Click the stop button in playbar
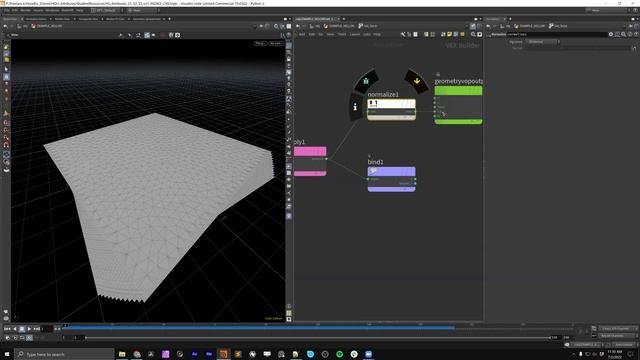The width and height of the screenshot is (640, 360). click(22, 329)
